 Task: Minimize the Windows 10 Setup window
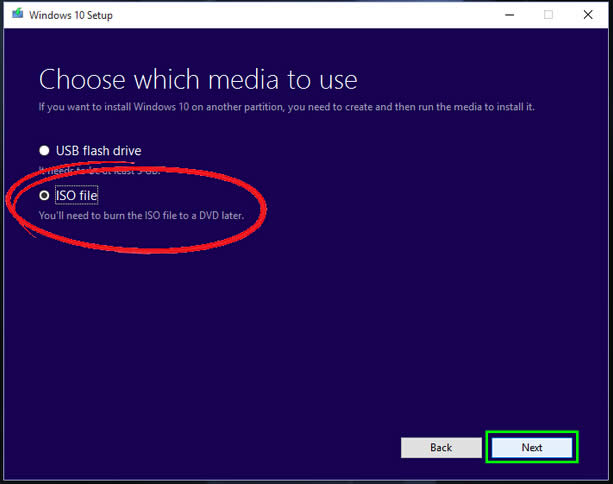pos(503,15)
